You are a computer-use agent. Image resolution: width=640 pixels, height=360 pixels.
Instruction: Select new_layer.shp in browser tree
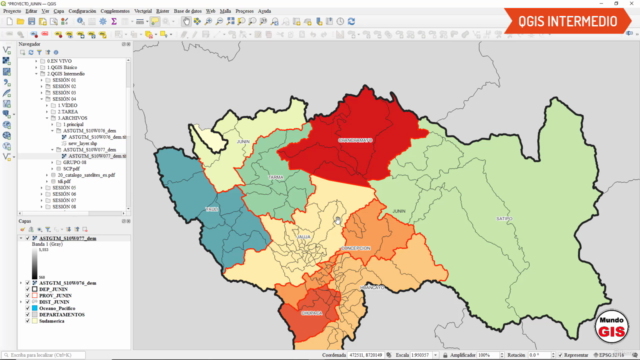coord(82,143)
